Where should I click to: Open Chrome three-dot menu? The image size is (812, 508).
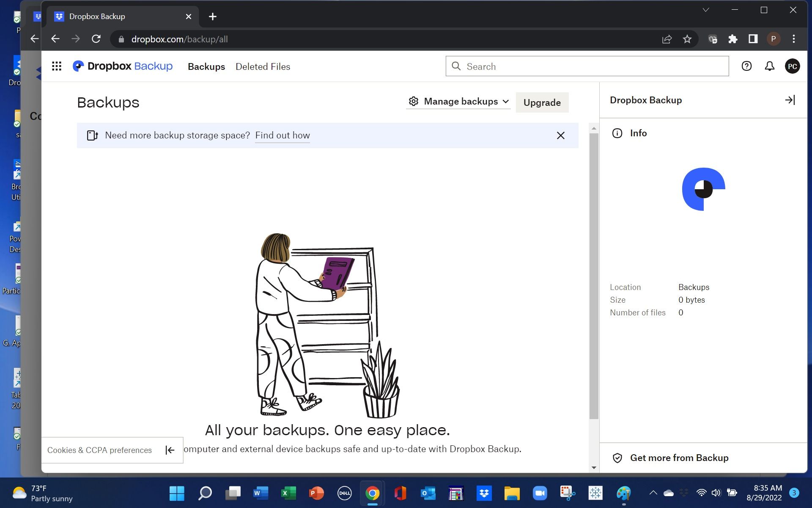point(794,39)
